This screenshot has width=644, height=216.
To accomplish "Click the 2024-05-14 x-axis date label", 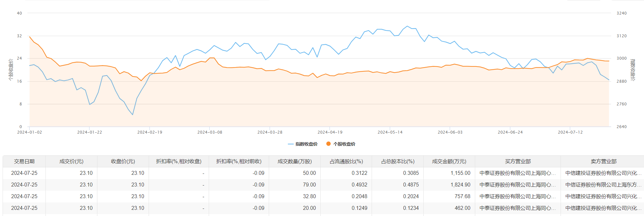I will pos(390,132).
